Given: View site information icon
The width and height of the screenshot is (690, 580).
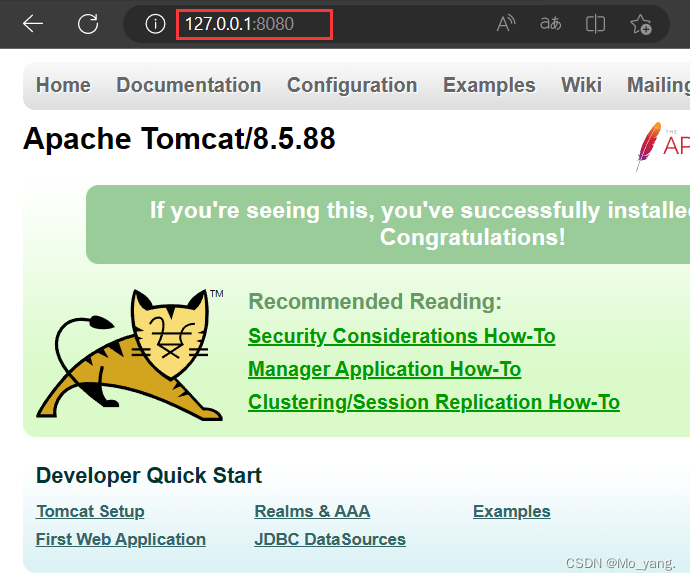Looking at the screenshot, I should 155,24.
